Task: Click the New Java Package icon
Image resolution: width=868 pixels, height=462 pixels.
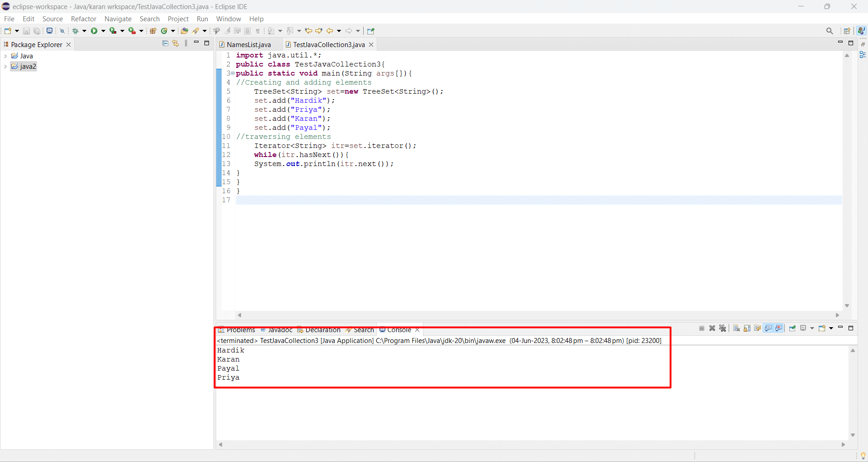Action: (153, 31)
